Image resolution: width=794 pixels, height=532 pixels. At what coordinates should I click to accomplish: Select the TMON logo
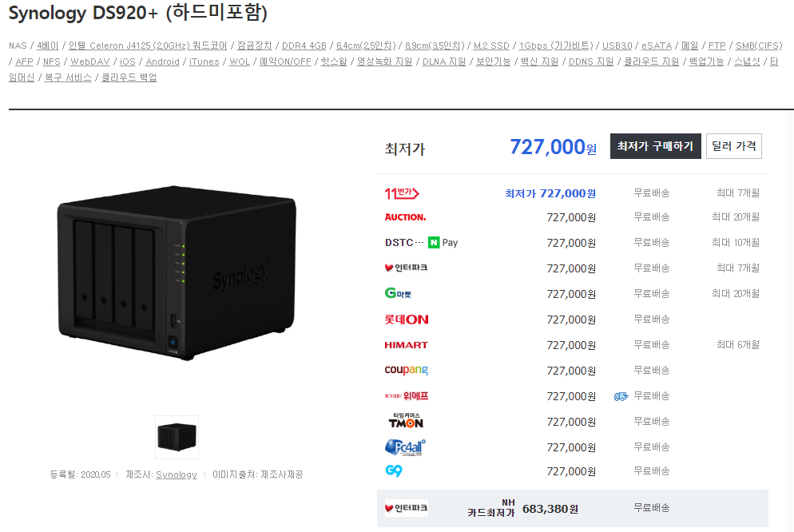pyautogui.click(x=406, y=421)
